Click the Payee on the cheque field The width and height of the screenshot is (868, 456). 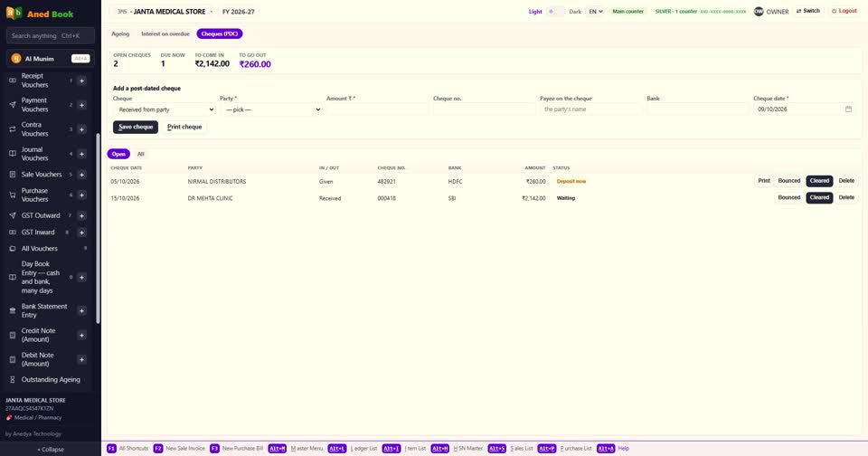pos(590,109)
